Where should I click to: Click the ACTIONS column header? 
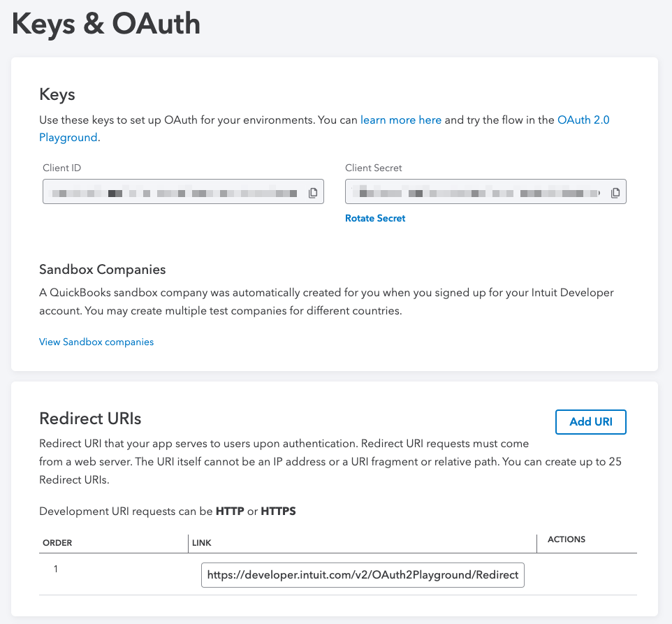tap(567, 539)
